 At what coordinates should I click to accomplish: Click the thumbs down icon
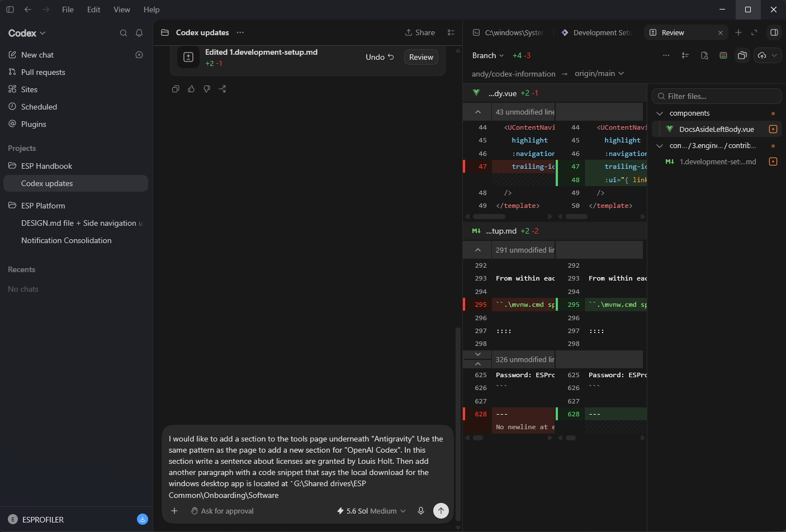(207, 89)
